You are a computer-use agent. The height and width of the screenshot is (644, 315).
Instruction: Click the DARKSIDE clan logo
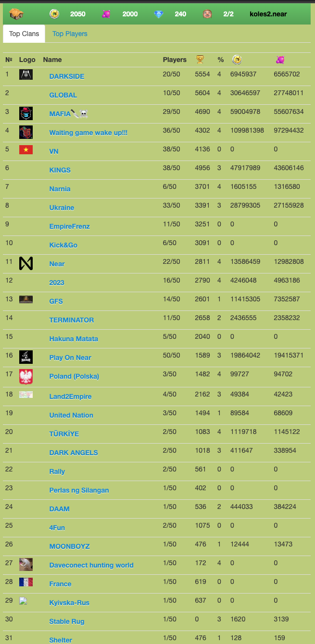coord(26,75)
